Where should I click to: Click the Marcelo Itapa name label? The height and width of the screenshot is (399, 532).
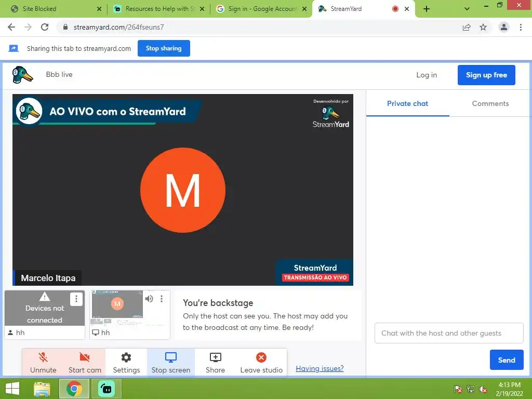48,278
